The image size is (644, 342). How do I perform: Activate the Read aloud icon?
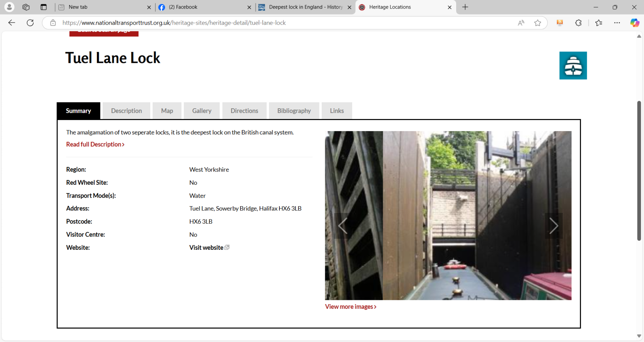click(521, 23)
